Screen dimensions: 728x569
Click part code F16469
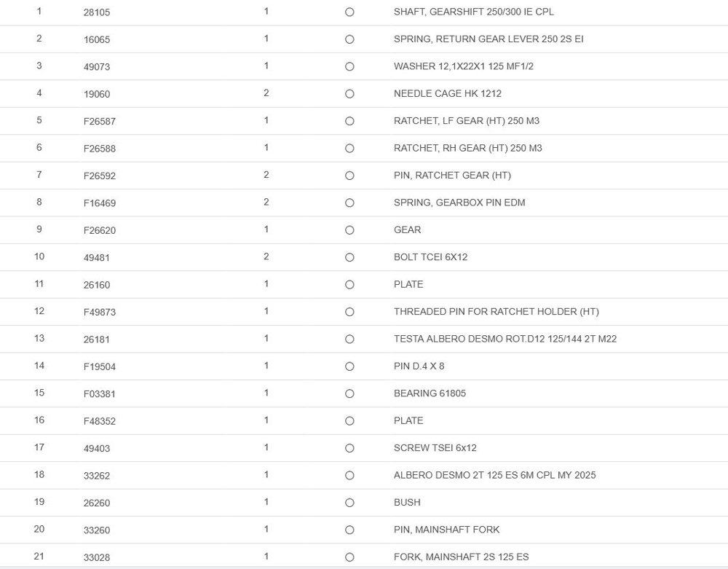click(100, 203)
